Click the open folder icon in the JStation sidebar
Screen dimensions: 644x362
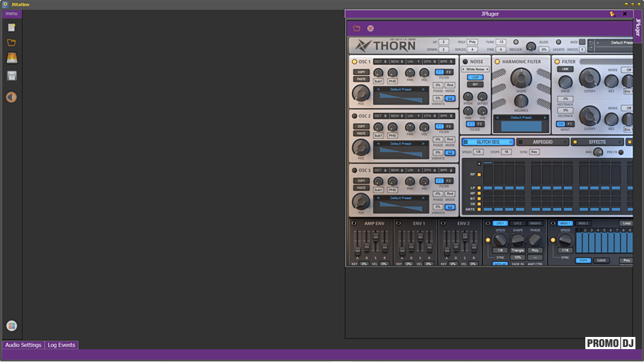pos(11,43)
